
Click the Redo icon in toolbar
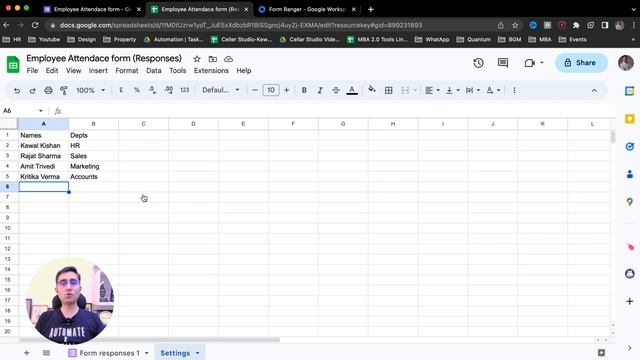click(x=32, y=90)
